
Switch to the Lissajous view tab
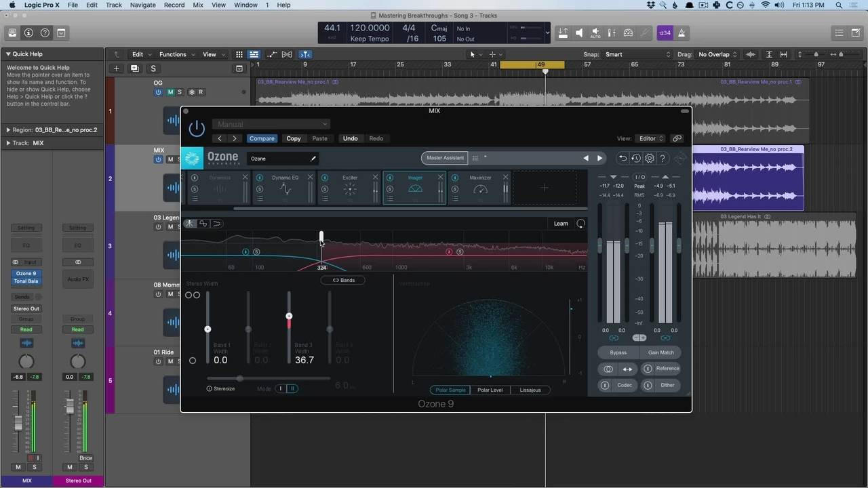pos(530,390)
